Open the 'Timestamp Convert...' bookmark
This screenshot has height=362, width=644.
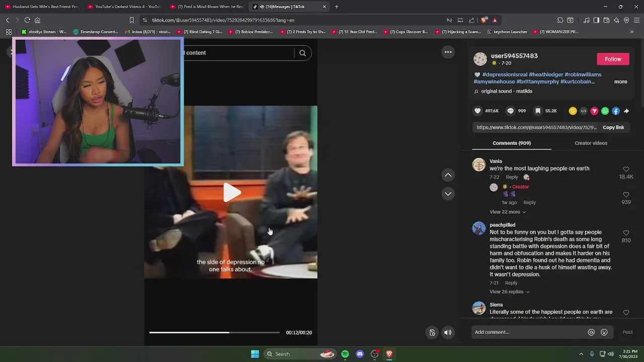(96, 32)
